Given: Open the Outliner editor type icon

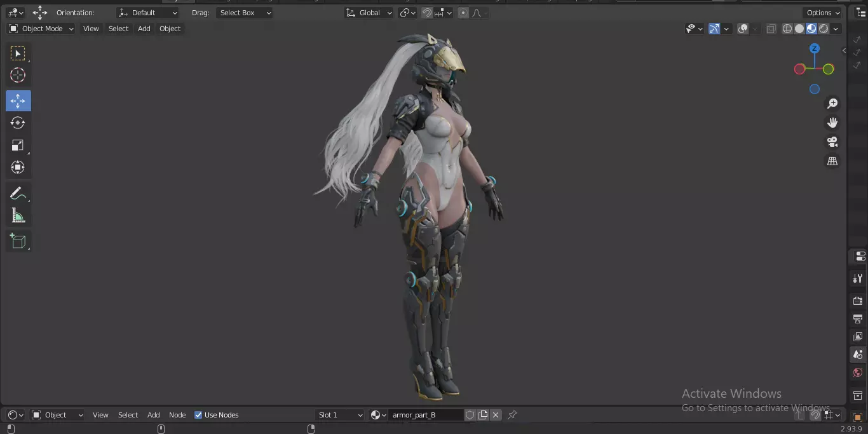Looking at the screenshot, I should pyautogui.click(x=860, y=13).
